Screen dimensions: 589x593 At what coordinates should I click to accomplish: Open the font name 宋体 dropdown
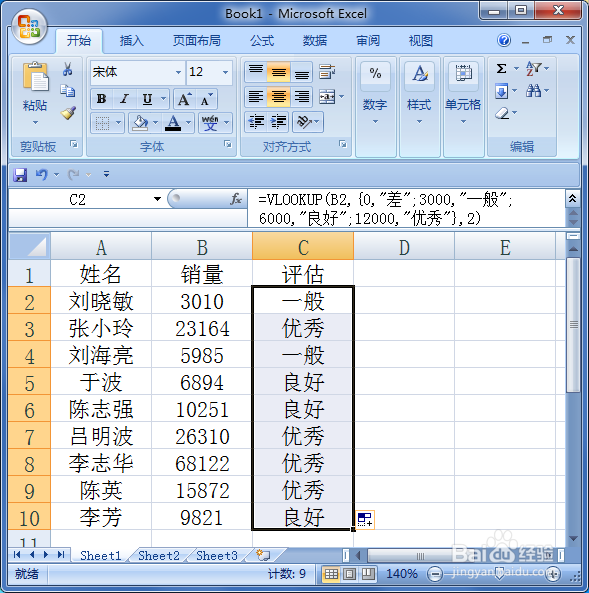click(x=178, y=72)
